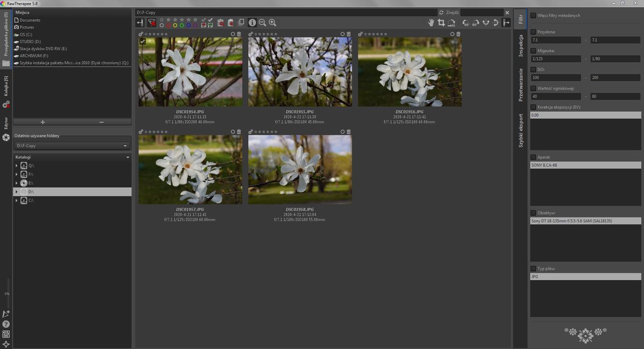Zoom in on thumbnails with magnifier plus

(x=272, y=23)
